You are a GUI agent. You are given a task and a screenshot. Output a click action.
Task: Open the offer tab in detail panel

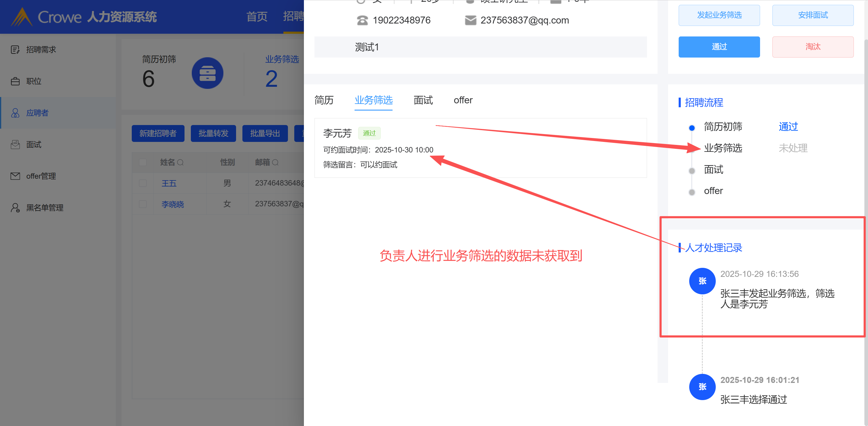(x=463, y=100)
